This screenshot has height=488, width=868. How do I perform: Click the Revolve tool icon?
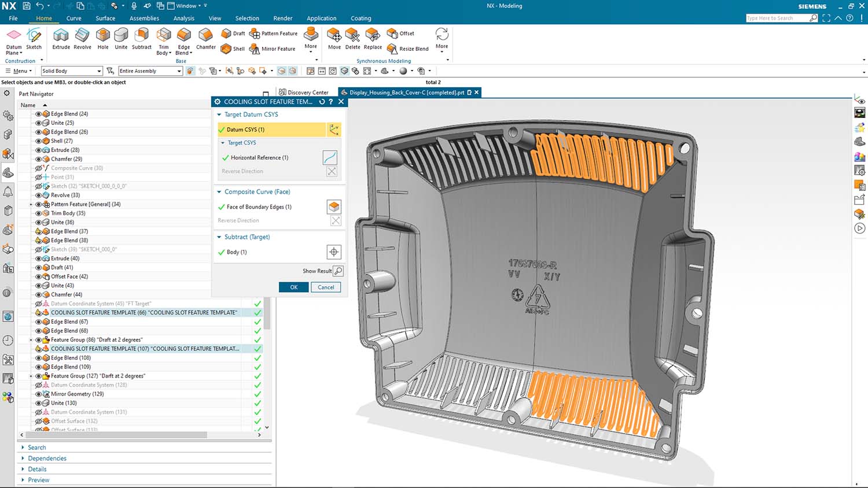coord(82,38)
